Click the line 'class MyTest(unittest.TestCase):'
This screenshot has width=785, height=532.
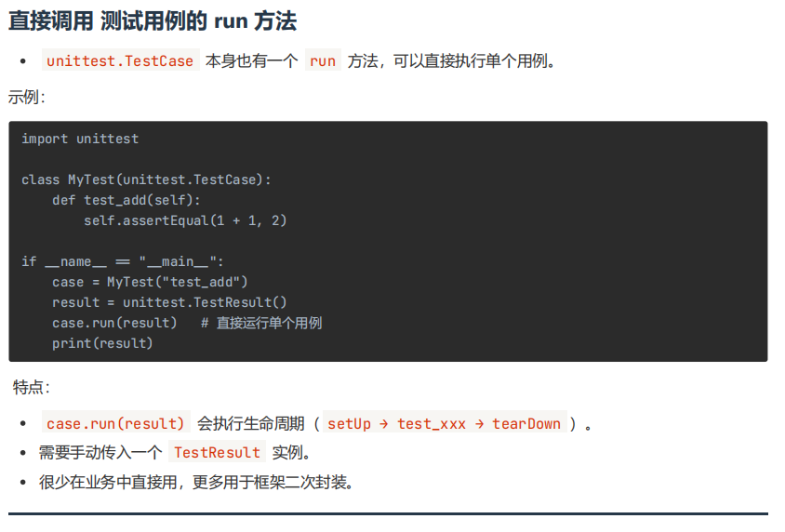point(146,180)
